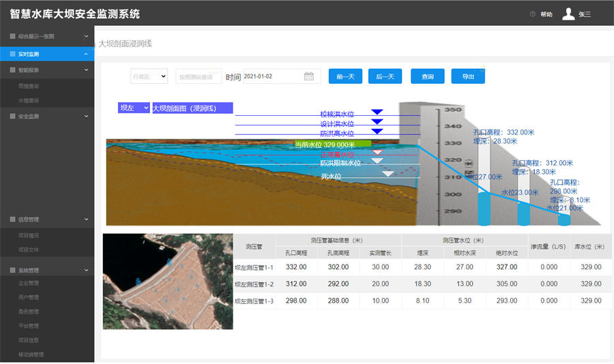Click the 安全监测 sidebar square icon
The width and height of the screenshot is (614, 364).
pos(12,117)
